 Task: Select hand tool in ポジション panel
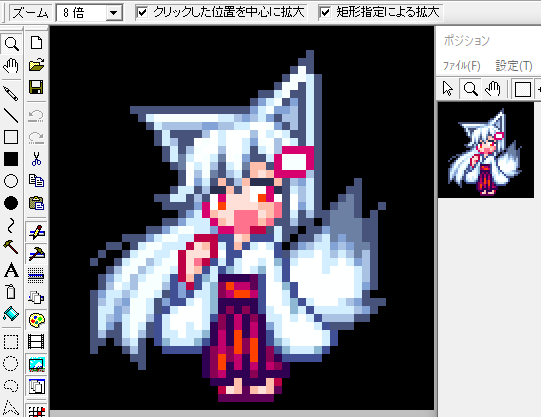pyautogui.click(x=492, y=89)
